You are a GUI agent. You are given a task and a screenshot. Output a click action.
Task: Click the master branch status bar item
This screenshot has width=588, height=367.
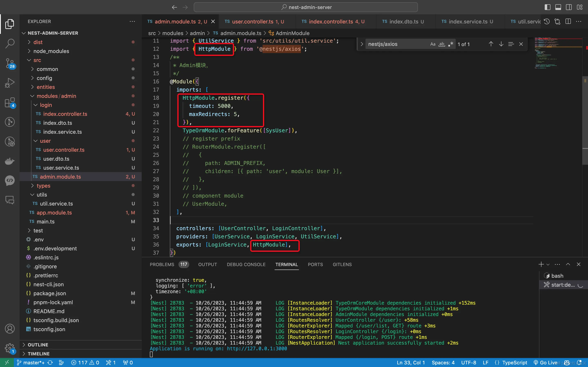point(31,362)
